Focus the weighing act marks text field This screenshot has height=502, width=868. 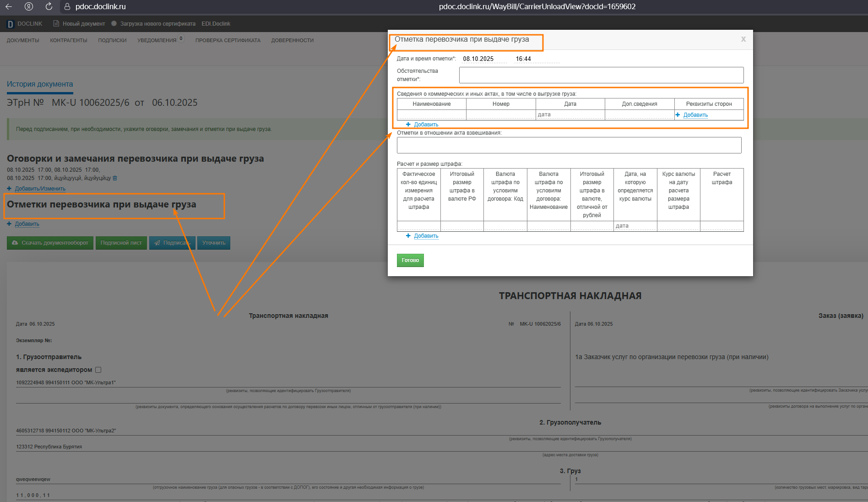click(569, 145)
